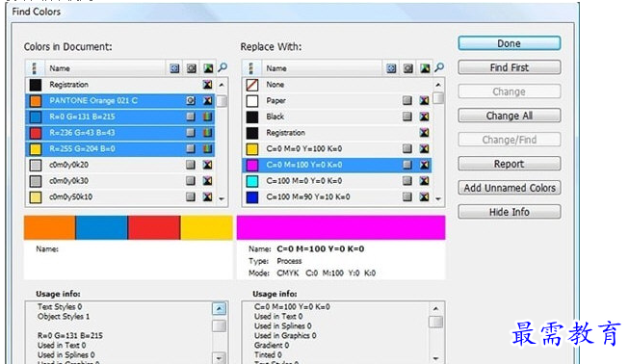Click the grip icon left of Name in Colors in Document header
This screenshot has height=364, width=629.
pyautogui.click(x=35, y=68)
